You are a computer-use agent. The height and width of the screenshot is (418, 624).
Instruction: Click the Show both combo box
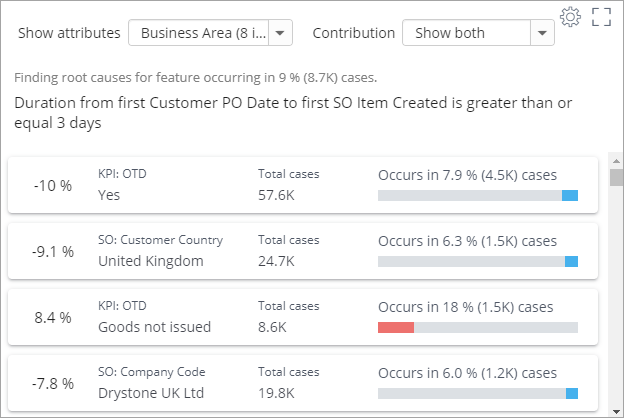coord(478,33)
